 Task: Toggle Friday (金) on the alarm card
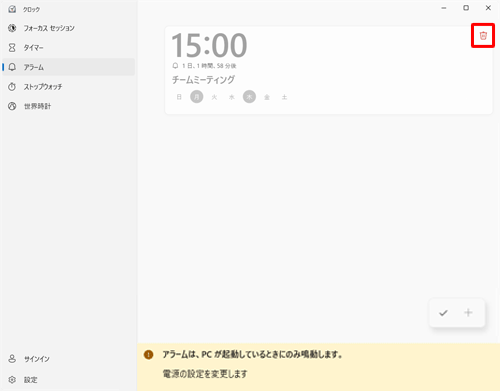coord(267,97)
